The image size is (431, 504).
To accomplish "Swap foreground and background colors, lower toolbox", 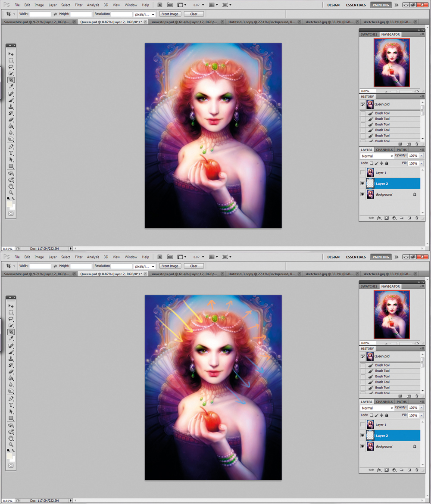I will click(13, 451).
